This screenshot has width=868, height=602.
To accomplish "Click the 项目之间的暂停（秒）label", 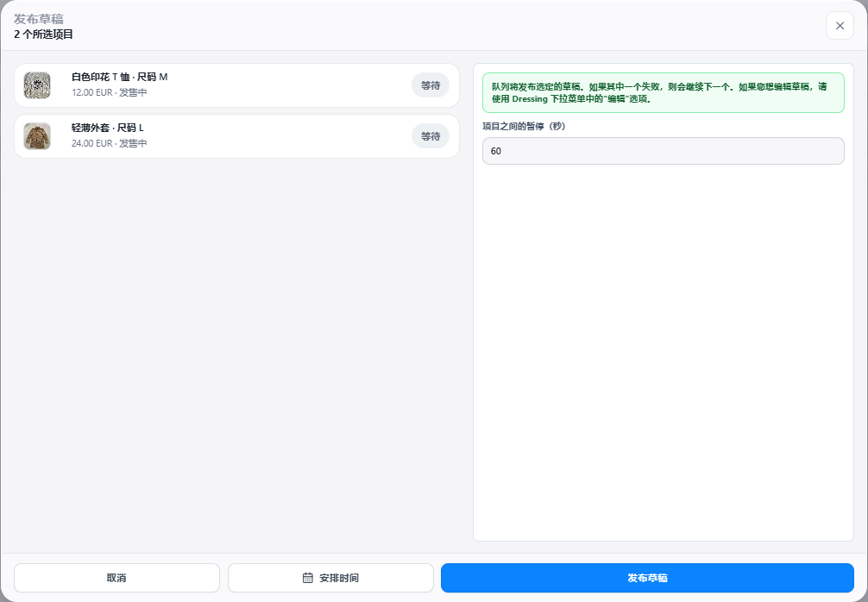I will click(x=524, y=126).
